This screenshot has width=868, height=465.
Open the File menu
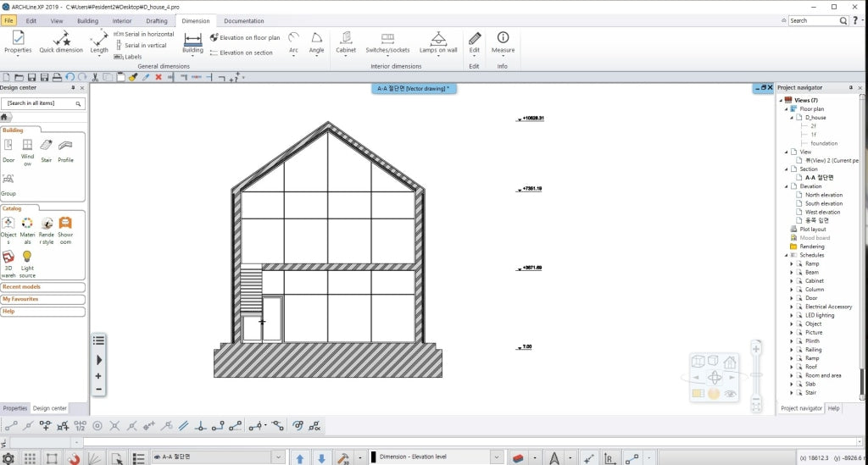(x=8, y=20)
